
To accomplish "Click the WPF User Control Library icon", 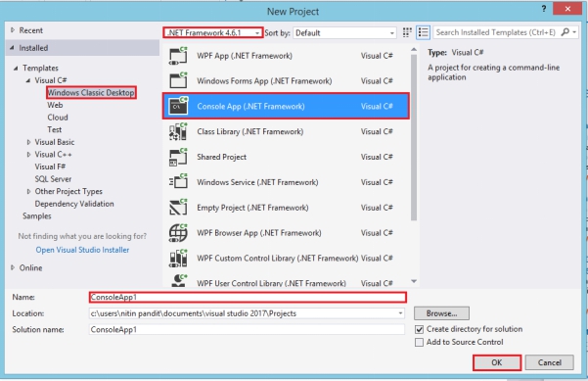I will tap(178, 281).
